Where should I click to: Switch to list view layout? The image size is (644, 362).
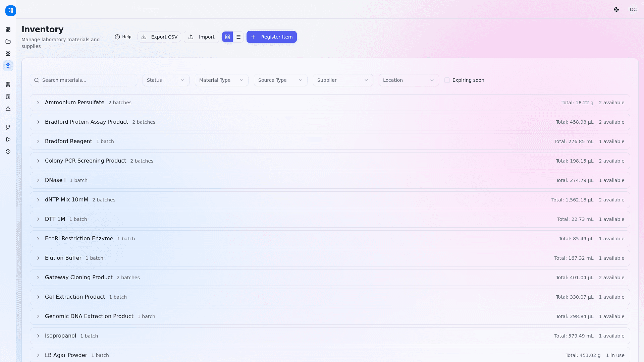pyautogui.click(x=238, y=37)
